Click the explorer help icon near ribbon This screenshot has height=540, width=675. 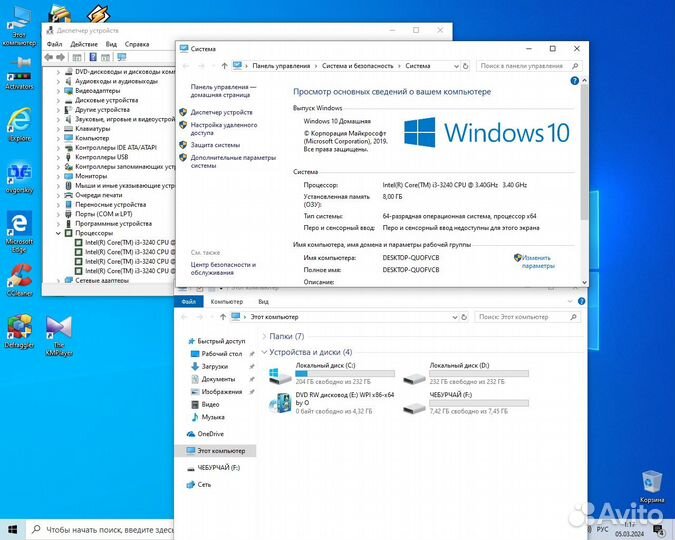click(x=581, y=301)
